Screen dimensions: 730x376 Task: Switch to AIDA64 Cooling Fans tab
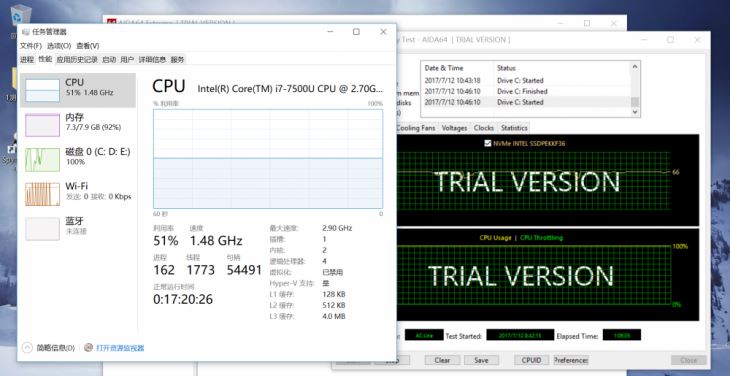click(415, 128)
